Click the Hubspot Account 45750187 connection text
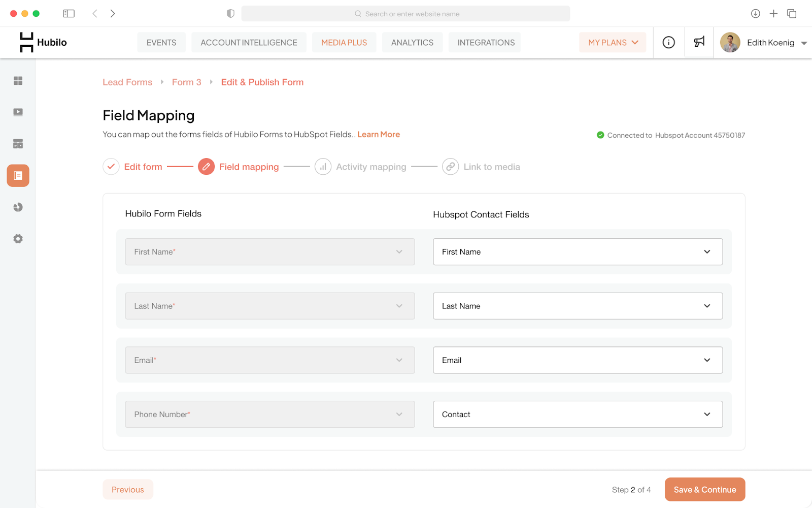The height and width of the screenshot is (508, 812). pos(700,135)
